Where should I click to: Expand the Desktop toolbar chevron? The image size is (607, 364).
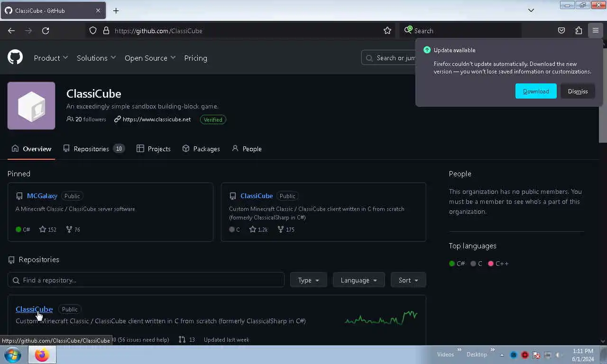coord(493,350)
